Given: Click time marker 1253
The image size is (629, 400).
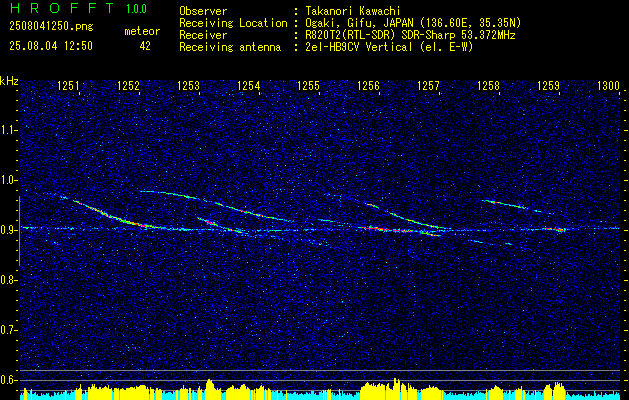Looking at the screenshot, I should [x=189, y=85].
